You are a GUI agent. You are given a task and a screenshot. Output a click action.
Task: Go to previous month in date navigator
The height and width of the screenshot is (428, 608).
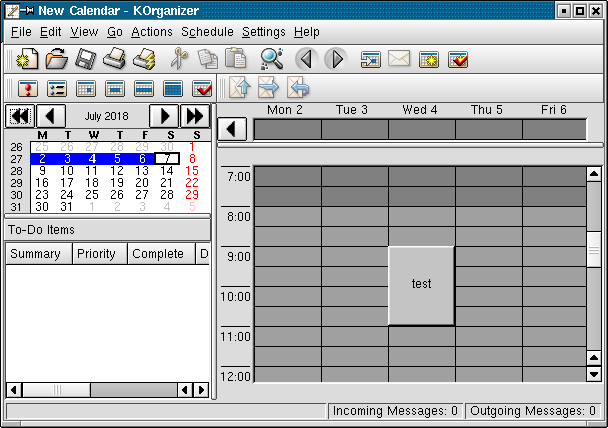pyautogui.click(x=51, y=116)
